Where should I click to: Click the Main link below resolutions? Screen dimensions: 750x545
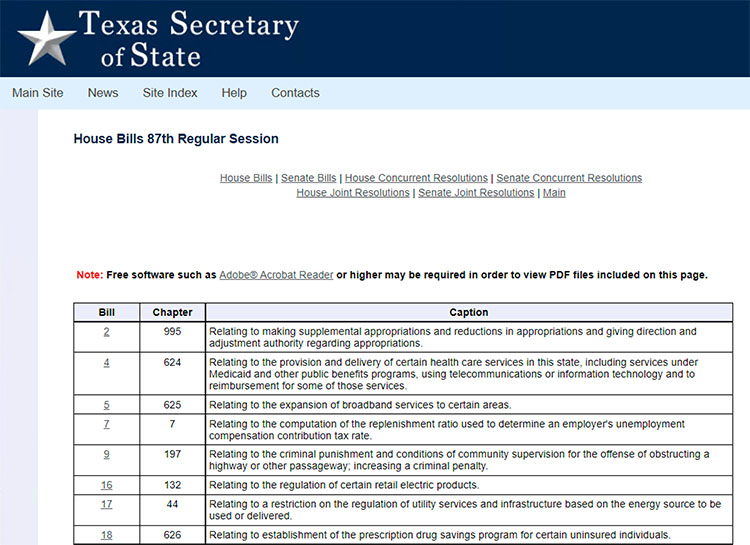(554, 193)
